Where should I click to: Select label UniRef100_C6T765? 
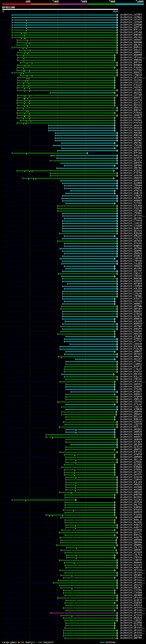pyautogui.click(x=131, y=95)
